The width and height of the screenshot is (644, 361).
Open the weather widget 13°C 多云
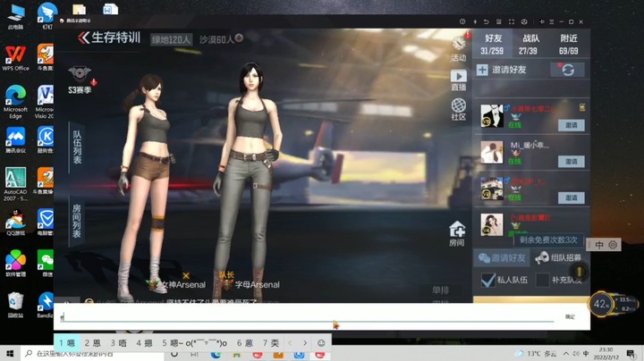click(x=536, y=354)
